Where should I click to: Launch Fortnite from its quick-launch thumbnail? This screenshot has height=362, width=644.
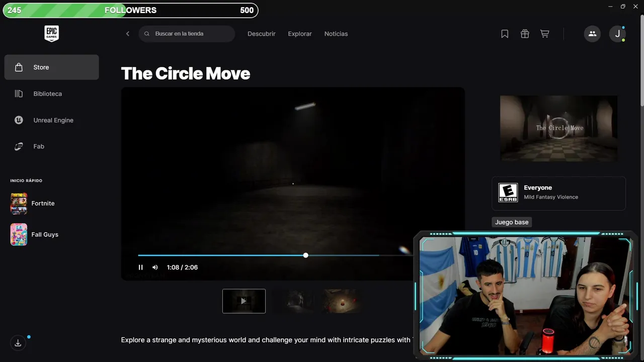tap(19, 203)
